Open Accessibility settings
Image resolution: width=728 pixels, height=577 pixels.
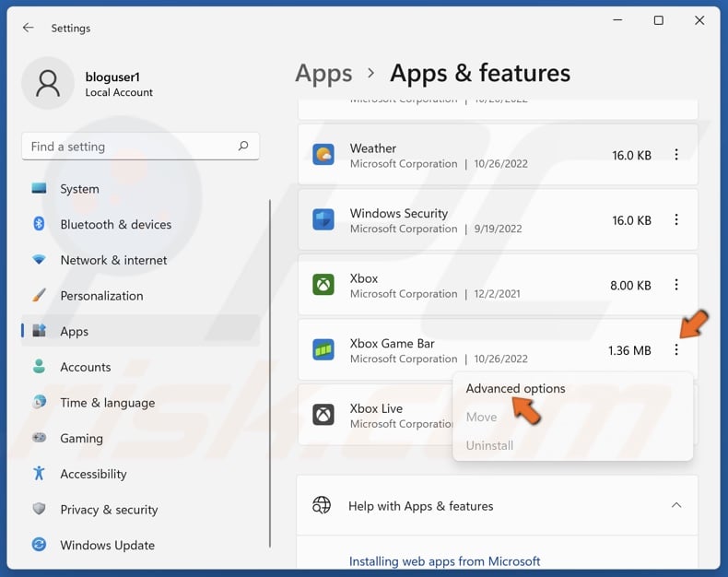(93, 474)
